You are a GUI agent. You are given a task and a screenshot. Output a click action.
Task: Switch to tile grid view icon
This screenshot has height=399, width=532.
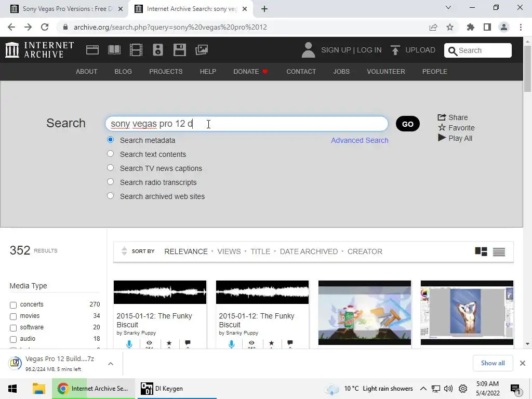(481, 251)
